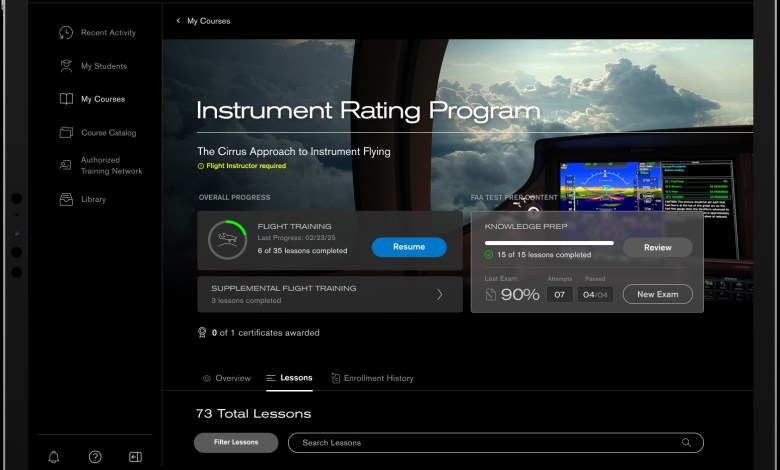Select My Courses book icon
This screenshot has height=470, width=780.
[66, 99]
